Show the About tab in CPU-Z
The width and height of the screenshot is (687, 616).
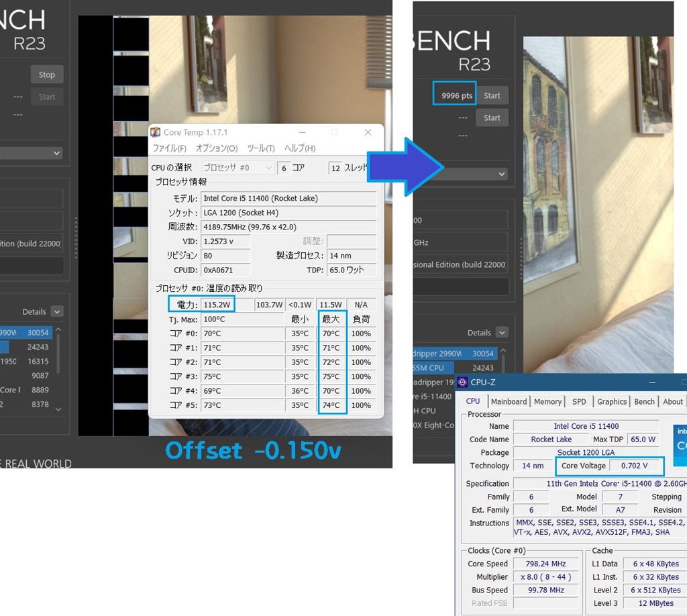[672, 402]
